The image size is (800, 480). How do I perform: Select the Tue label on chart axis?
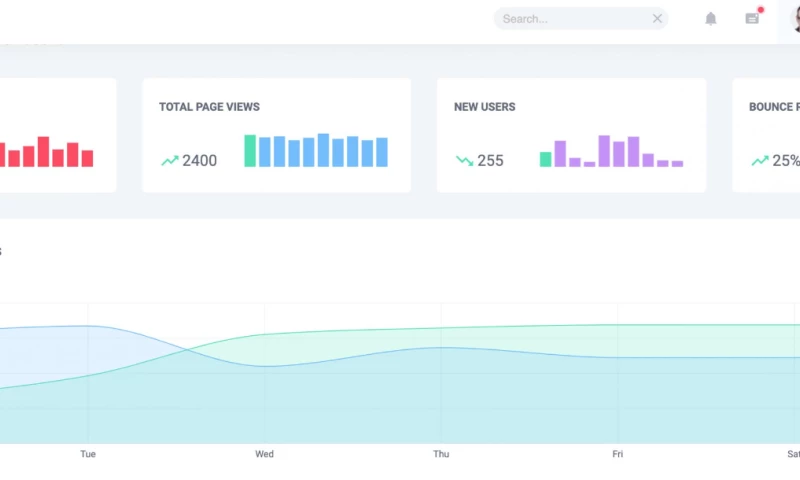(88, 454)
